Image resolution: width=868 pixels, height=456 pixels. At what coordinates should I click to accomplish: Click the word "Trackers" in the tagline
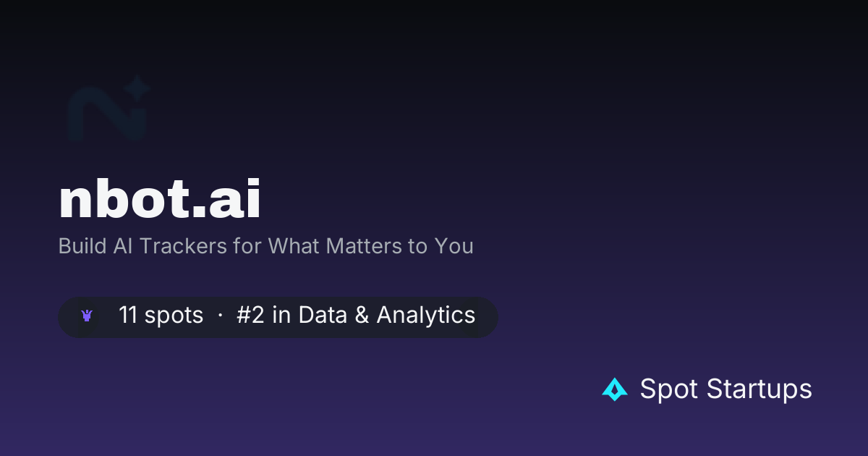[x=182, y=246]
